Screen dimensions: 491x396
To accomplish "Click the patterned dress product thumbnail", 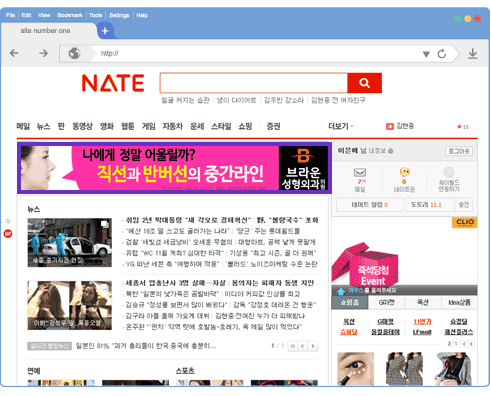I will 404,369.
